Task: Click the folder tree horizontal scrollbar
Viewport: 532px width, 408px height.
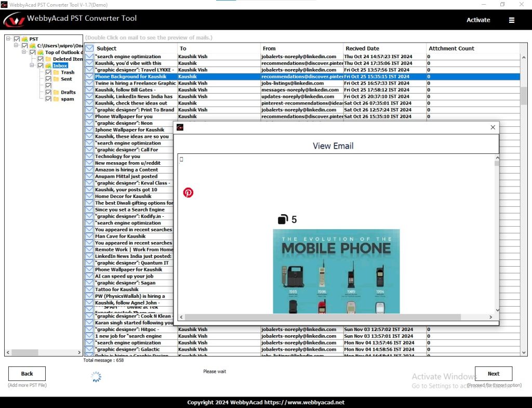Action: tap(25, 352)
